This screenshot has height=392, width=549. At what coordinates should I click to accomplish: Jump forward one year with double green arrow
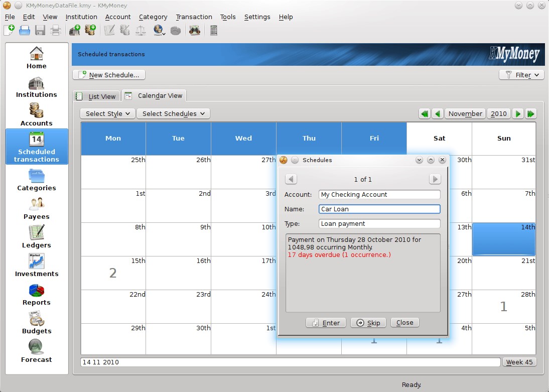pyautogui.click(x=530, y=114)
